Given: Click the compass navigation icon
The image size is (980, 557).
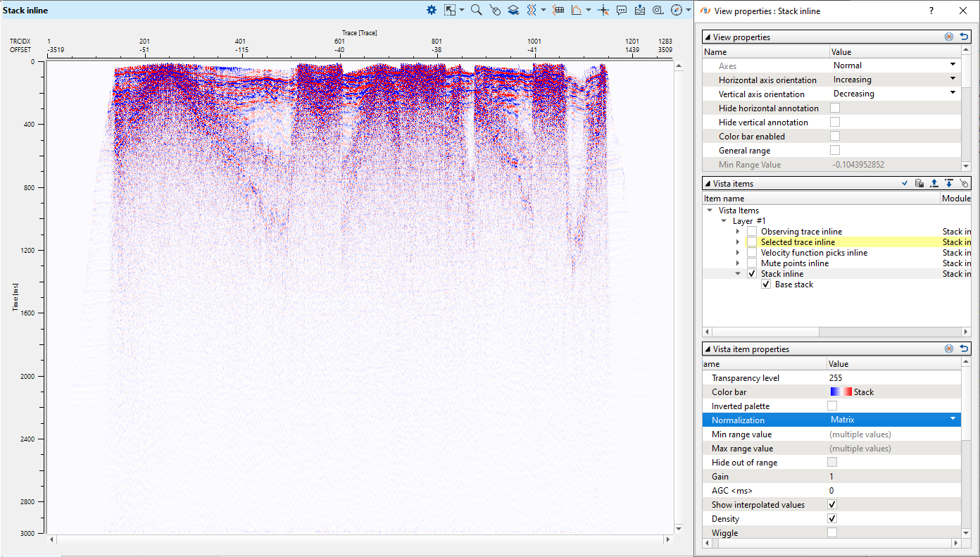Looking at the screenshot, I should (677, 10).
